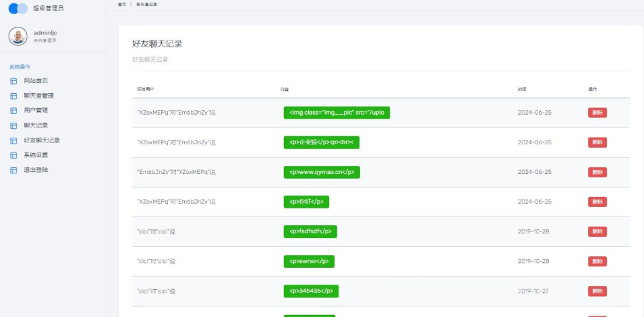This screenshot has width=644, height=317.
Task: Click the green ewrwr content tag
Action: (309, 261)
